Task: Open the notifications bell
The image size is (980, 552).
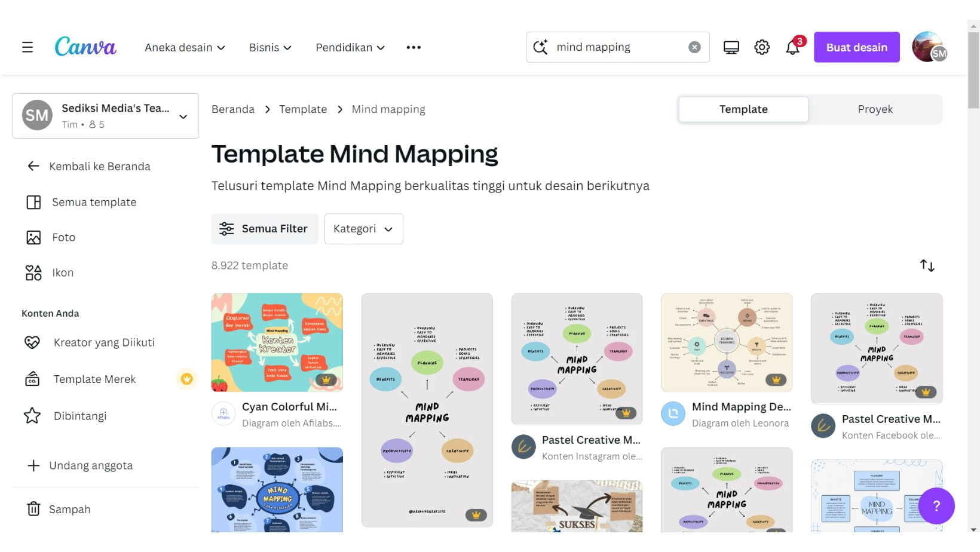Action: coord(792,47)
